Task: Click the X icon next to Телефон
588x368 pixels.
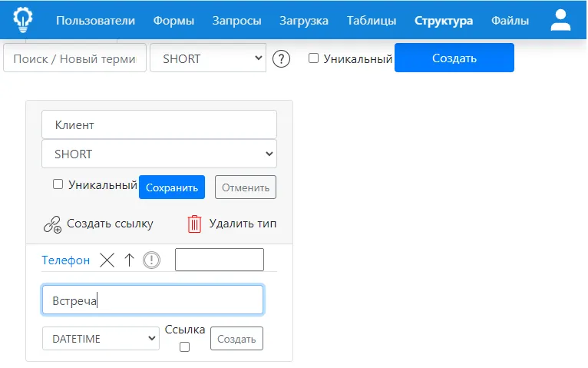Action: click(x=107, y=260)
